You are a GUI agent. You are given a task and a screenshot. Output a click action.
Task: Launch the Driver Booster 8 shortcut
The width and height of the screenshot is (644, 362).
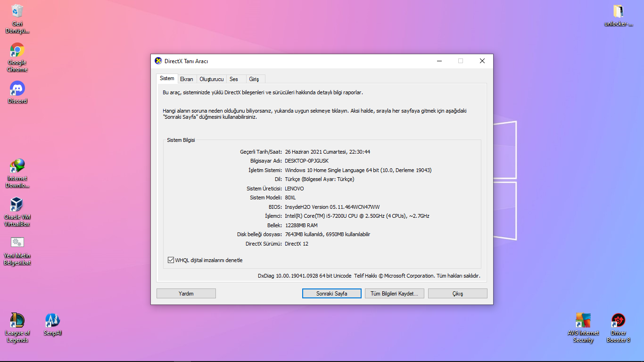click(618, 328)
